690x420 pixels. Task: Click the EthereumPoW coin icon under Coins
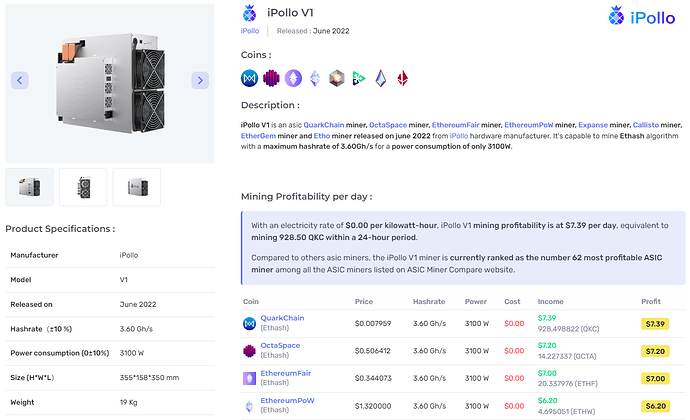pos(316,78)
